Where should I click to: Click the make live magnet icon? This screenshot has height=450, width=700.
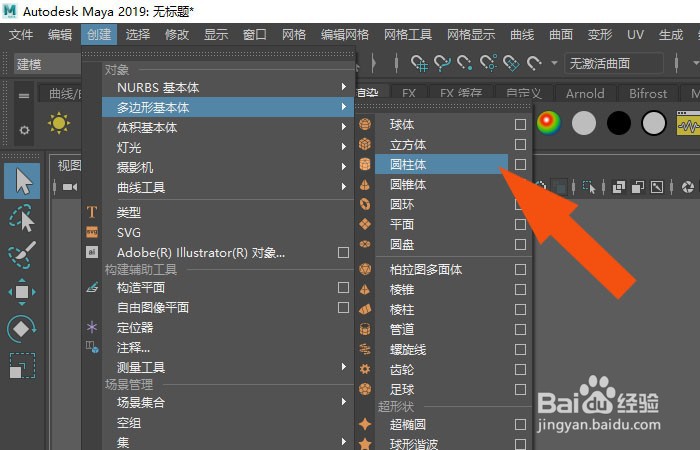pos(534,63)
